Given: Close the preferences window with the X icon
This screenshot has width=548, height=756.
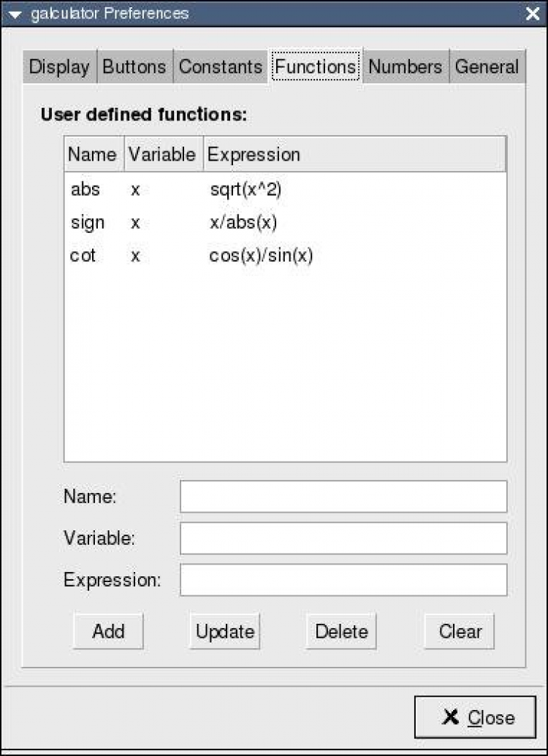Looking at the screenshot, I should 532,14.
